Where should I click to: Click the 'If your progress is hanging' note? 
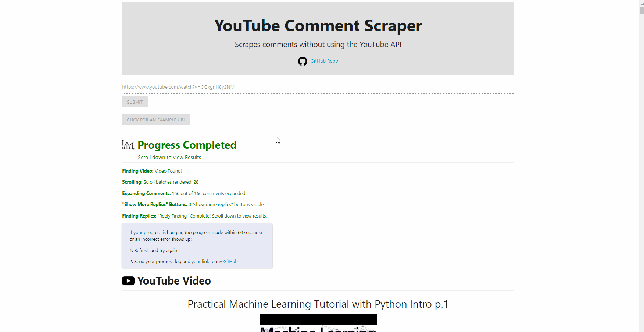(196, 236)
